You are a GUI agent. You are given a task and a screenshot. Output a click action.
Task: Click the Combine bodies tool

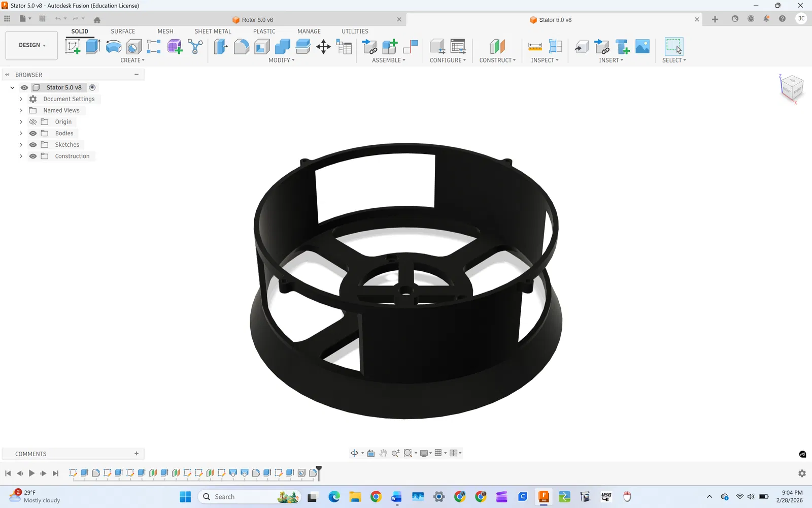click(x=282, y=47)
